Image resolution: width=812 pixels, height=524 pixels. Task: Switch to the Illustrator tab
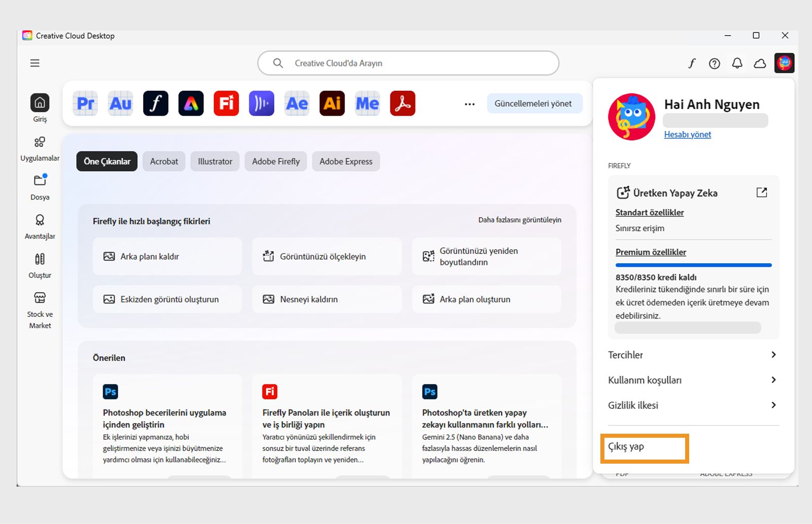(x=215, y=161)
